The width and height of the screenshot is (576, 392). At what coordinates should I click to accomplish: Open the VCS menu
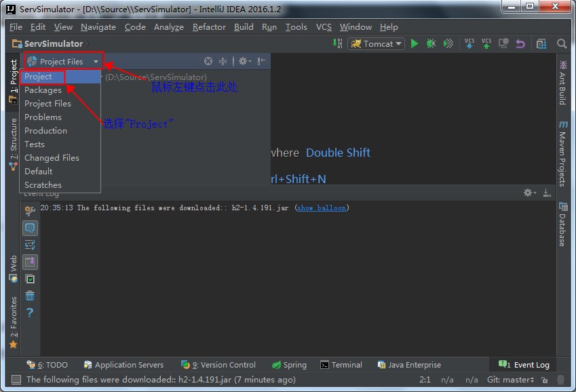pyautogui.click(x=324, y=27)
